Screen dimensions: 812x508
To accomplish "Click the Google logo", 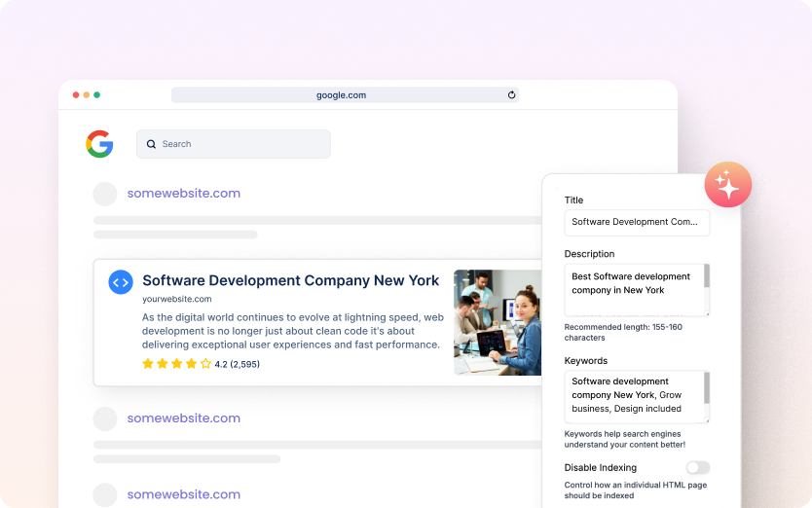I will [99, 144].
